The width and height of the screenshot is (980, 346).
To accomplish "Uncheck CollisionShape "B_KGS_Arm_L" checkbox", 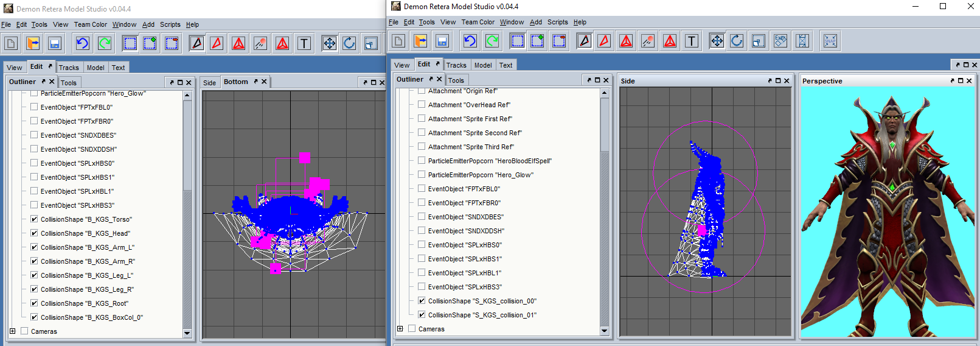I will [x=34, y=247].
